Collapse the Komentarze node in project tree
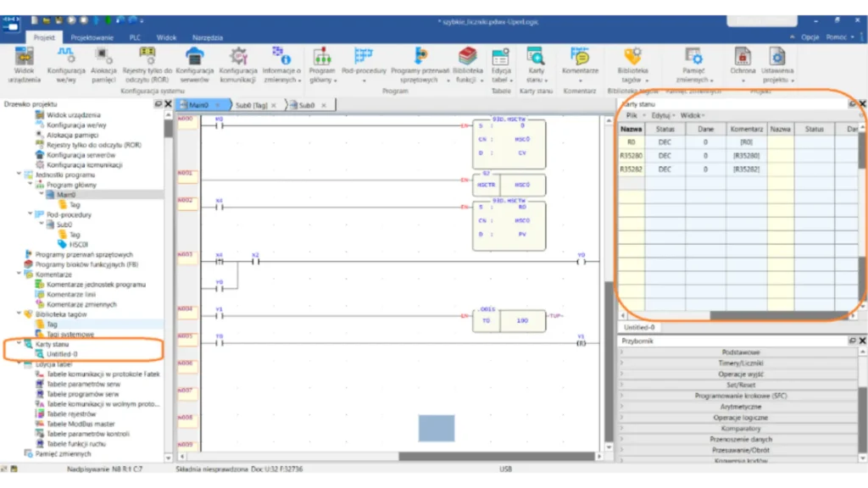The image size is (868, 488). [19, 274]
